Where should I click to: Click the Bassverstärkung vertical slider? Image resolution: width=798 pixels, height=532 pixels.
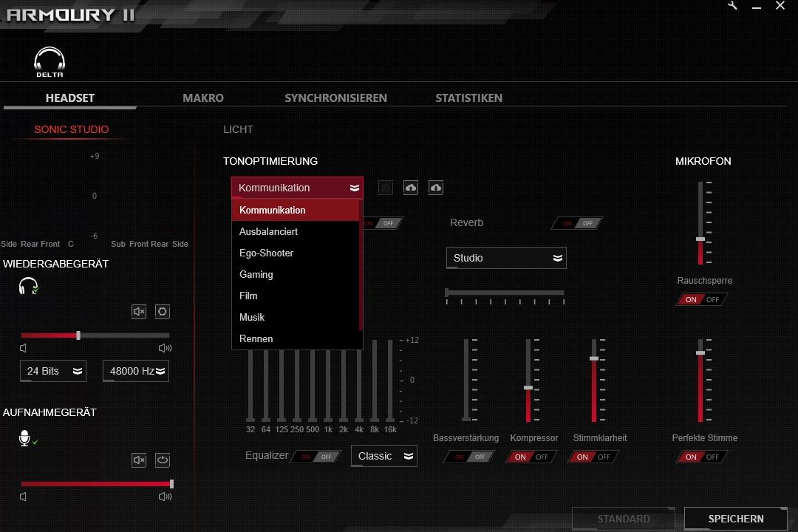[x=466, y=381]
